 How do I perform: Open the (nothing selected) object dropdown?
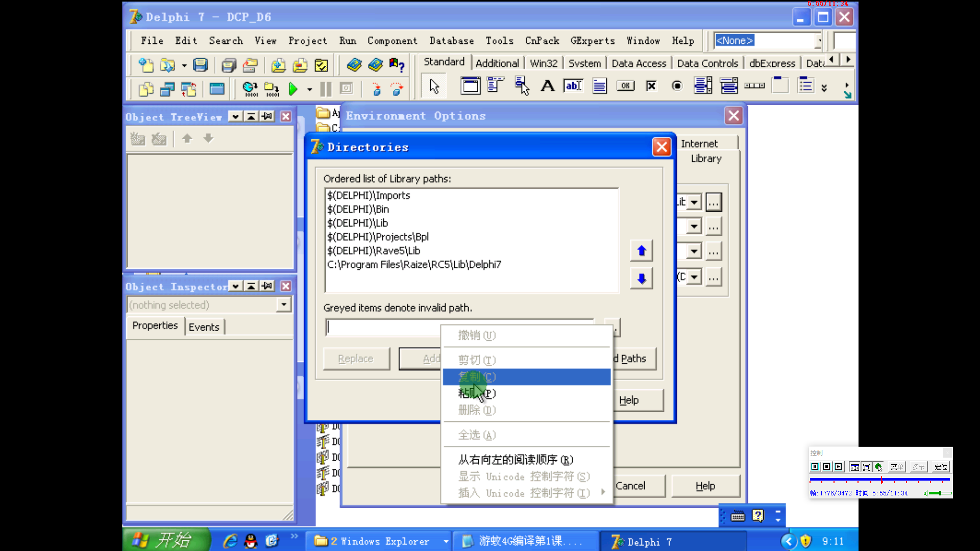point(284,305)
